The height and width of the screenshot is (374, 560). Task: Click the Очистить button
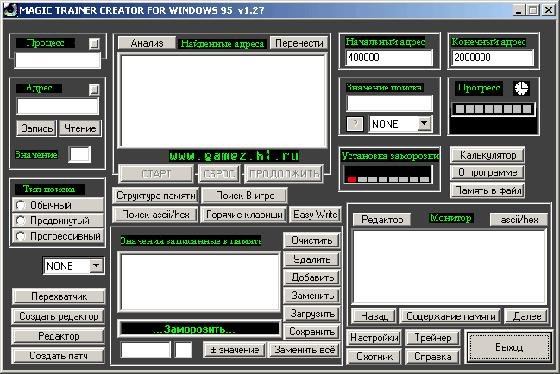(x=311, y=240)
